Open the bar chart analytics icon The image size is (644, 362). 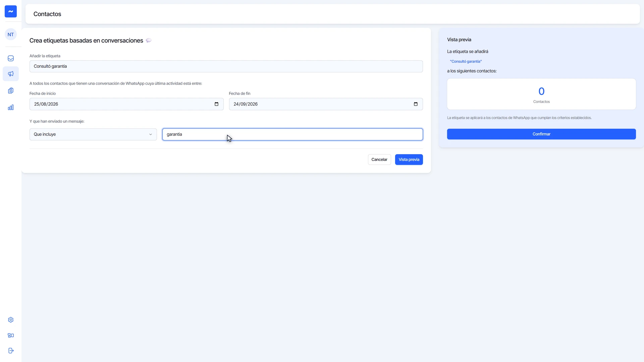(11, 107)
